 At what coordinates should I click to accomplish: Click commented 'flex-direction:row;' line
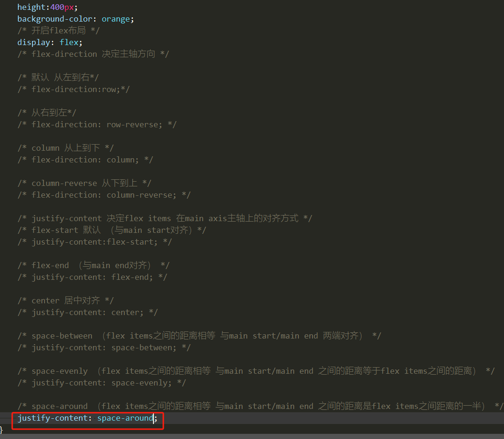coord(74,89)
